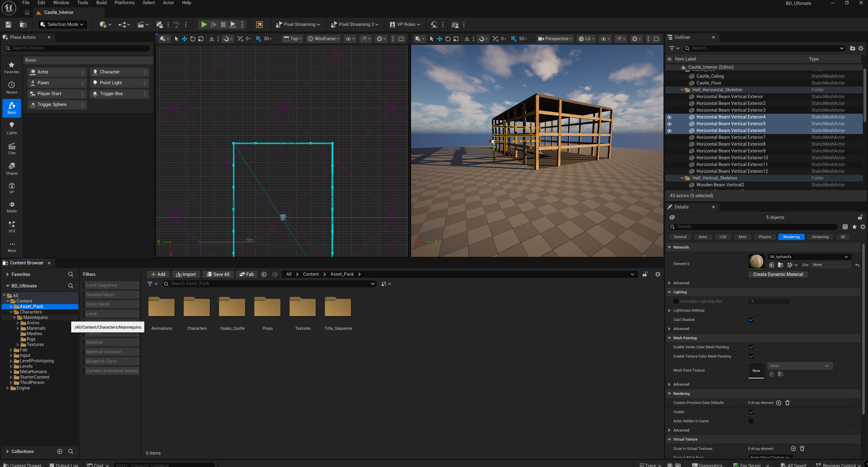Open the Shapes category in Place Actors
The width and height of the screenshot is (868, 467).
(12, 168)
